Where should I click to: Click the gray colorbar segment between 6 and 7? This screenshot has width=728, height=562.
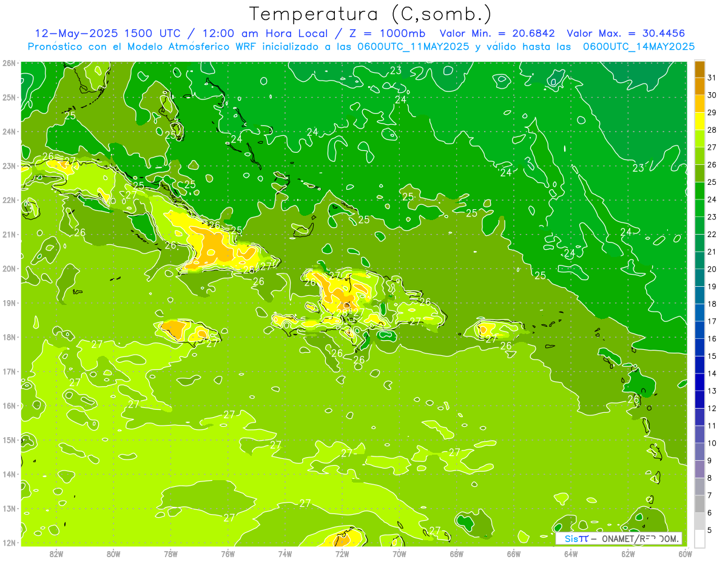699,504
